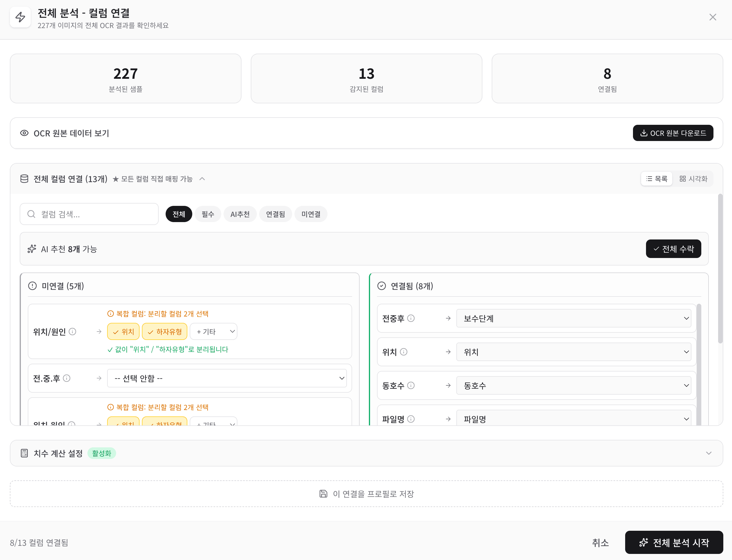Viewport: 732px width, 560px height.
Task: Click the 13 감지된 컬럼 stat card
Action: (x=366, y=79)
